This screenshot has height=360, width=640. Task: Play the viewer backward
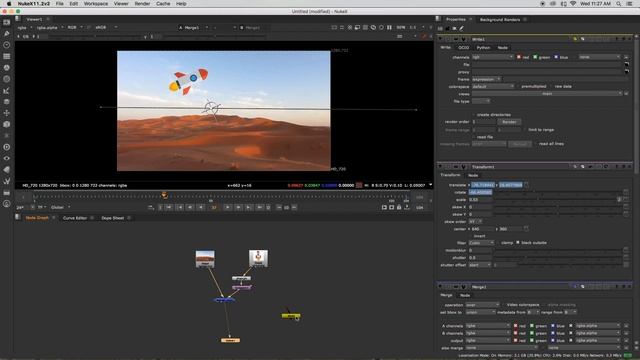click(200, 207)
